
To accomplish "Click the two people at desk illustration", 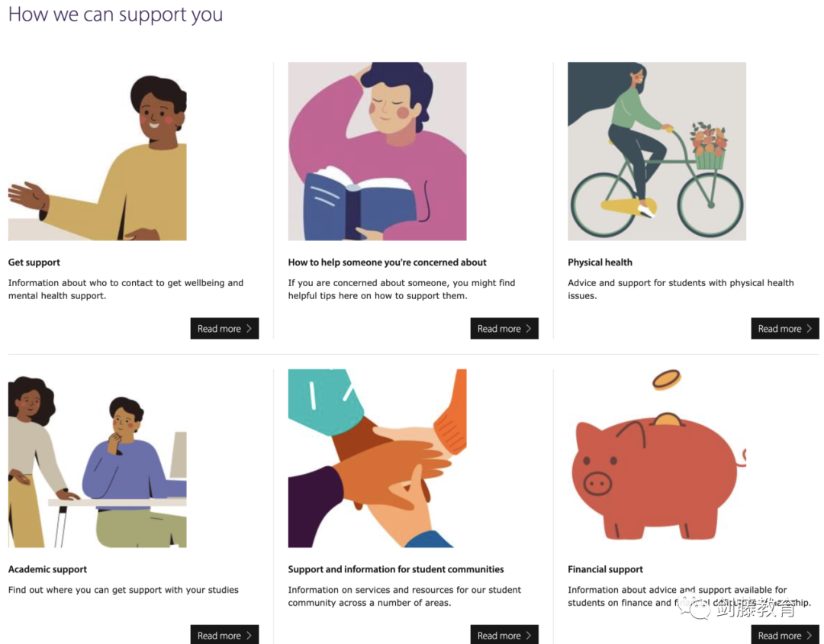I will [x=97, y=459].
